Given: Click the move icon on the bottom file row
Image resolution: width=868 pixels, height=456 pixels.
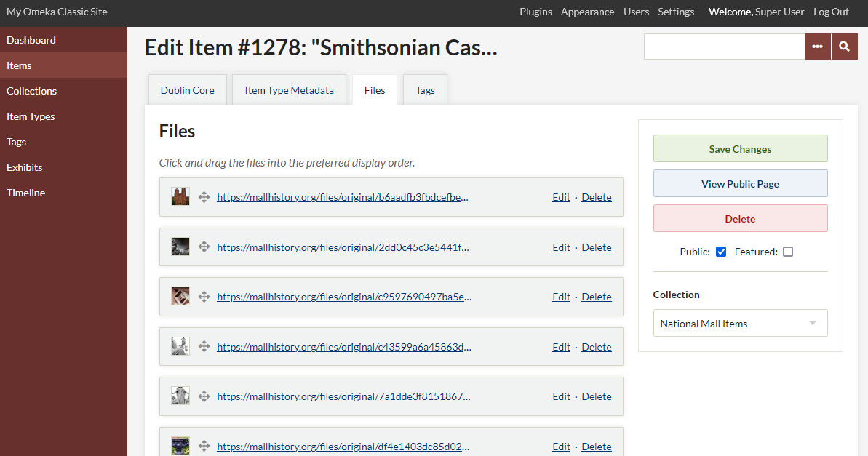Looking at the screenshot, I should (204, 445).
